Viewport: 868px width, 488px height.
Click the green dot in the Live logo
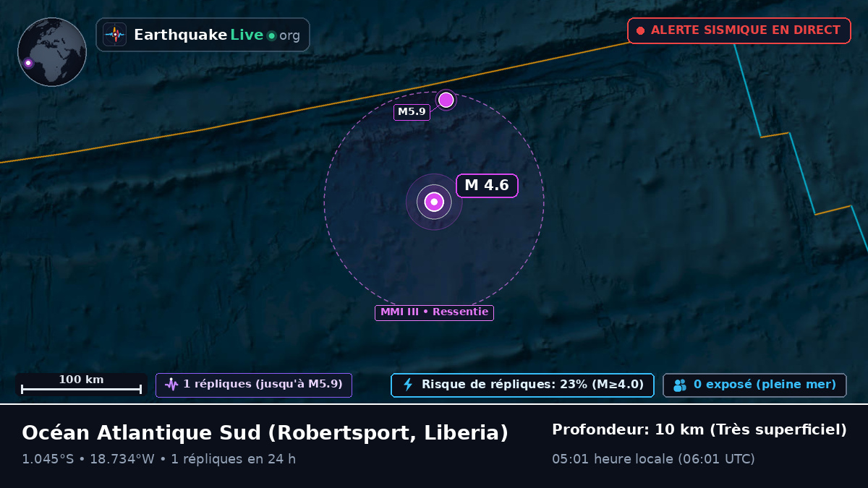coord(271,35)
